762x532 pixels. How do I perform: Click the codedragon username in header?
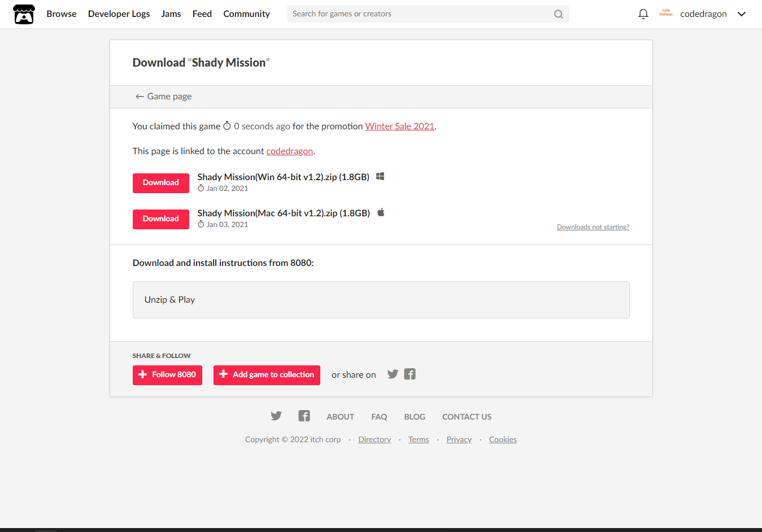pyautogui.click(x=703, y=14)
